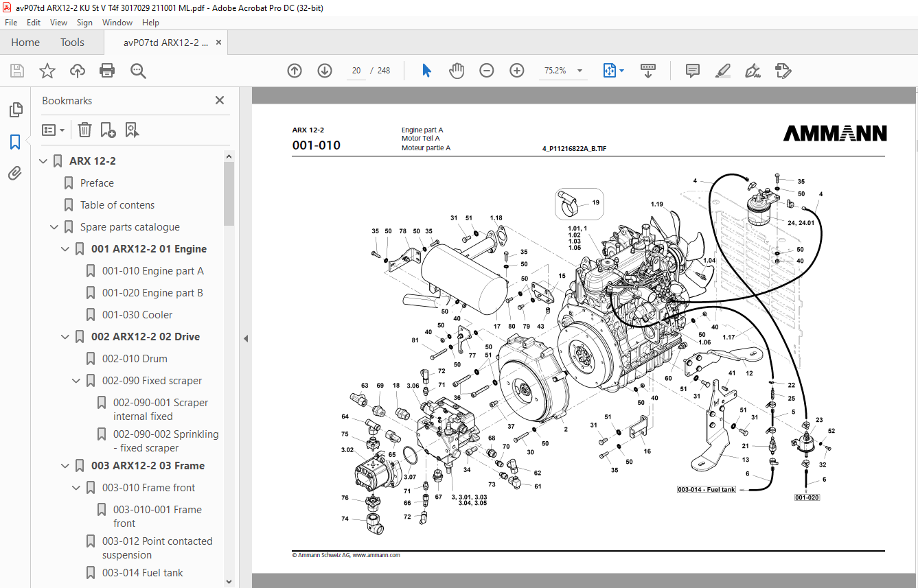The height and width of the screenshot is (588, 918).
Task: Zoom in with the plus icon
Action: tap(517, 71)
